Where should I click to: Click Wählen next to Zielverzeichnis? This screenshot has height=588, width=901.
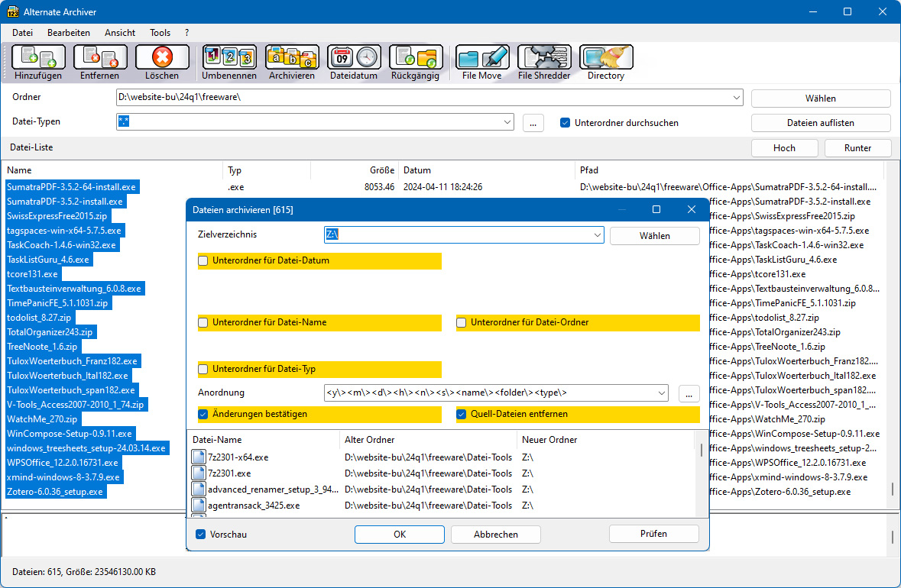click(654, 235)
